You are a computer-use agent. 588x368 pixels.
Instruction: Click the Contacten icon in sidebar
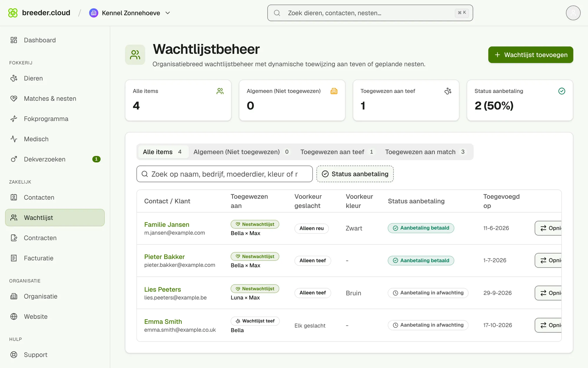pos(14,197)
